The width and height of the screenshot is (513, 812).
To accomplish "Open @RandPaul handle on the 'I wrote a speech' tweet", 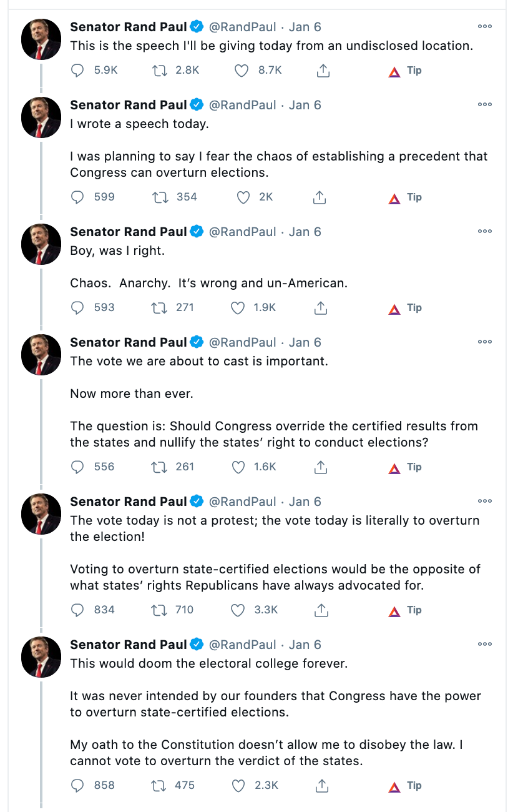I will tap(242, 105).
